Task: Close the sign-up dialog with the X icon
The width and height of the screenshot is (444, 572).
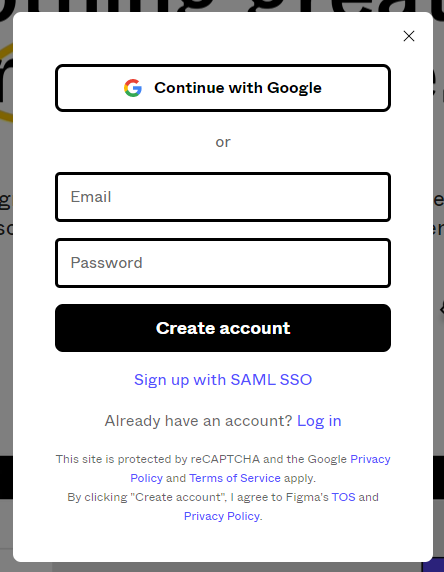Action: pyautogui.click(x=409, y=36)
